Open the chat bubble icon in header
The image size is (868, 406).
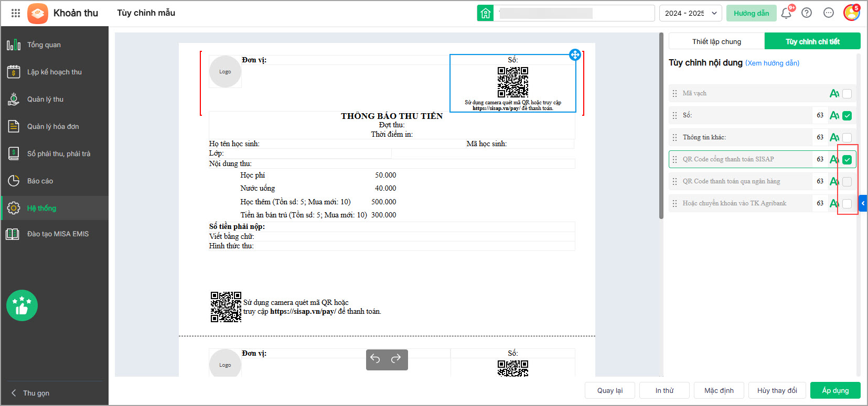tap(829, 13)
